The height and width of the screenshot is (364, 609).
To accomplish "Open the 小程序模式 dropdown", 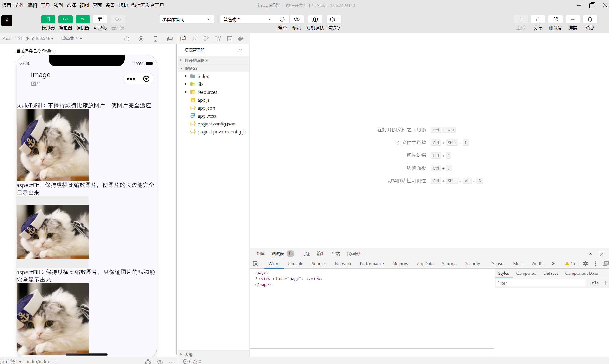I will click(x=186, y=19).
